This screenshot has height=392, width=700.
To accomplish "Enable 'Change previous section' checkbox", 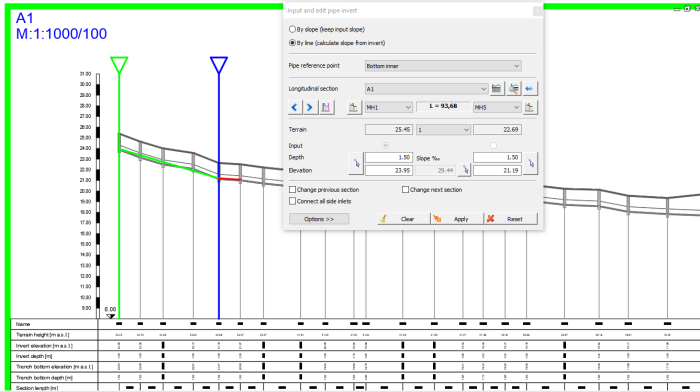I will (292, 189).
